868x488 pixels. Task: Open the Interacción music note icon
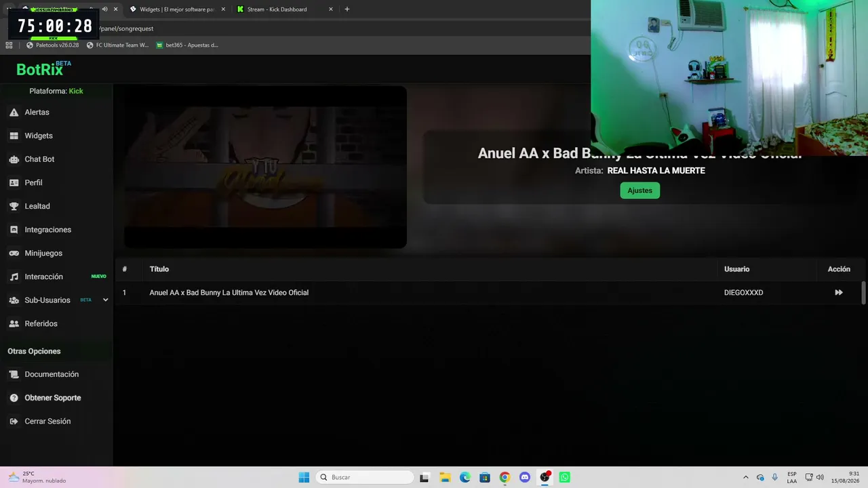click(14, 277)
